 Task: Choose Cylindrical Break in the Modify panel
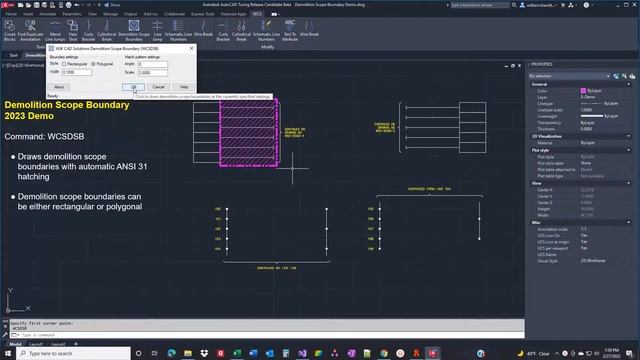(x=241, y=30)
